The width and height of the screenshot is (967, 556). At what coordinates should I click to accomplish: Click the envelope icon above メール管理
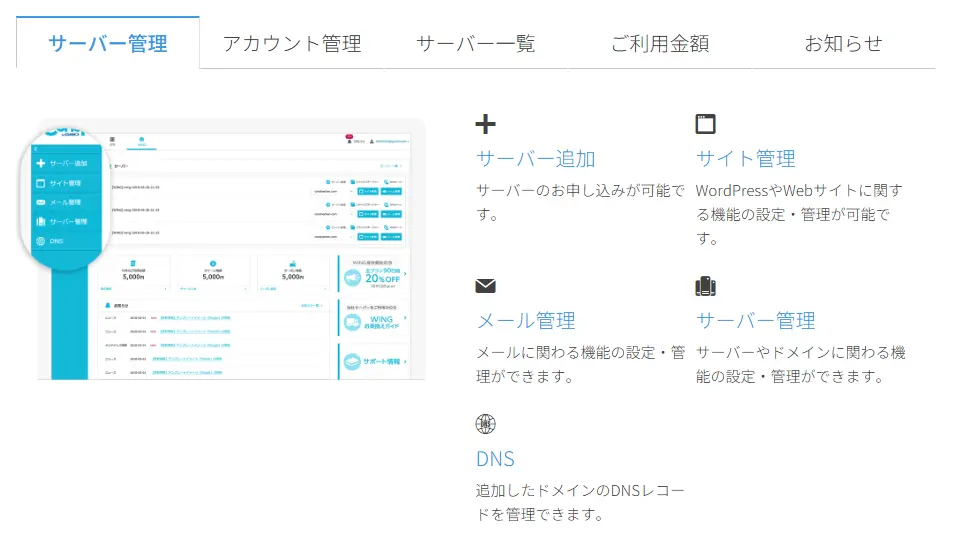(x=485, y=286)
